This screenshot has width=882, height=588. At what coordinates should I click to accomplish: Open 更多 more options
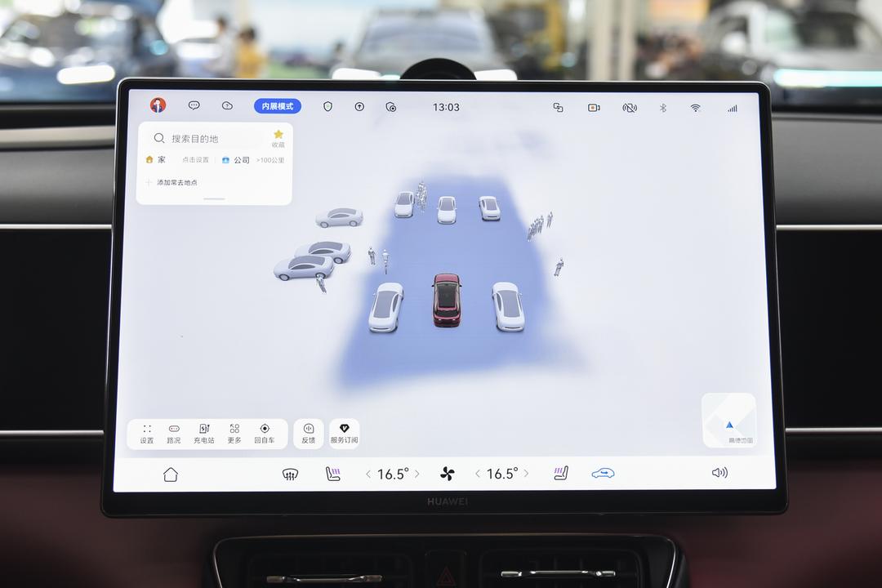(x=234, y=434)
